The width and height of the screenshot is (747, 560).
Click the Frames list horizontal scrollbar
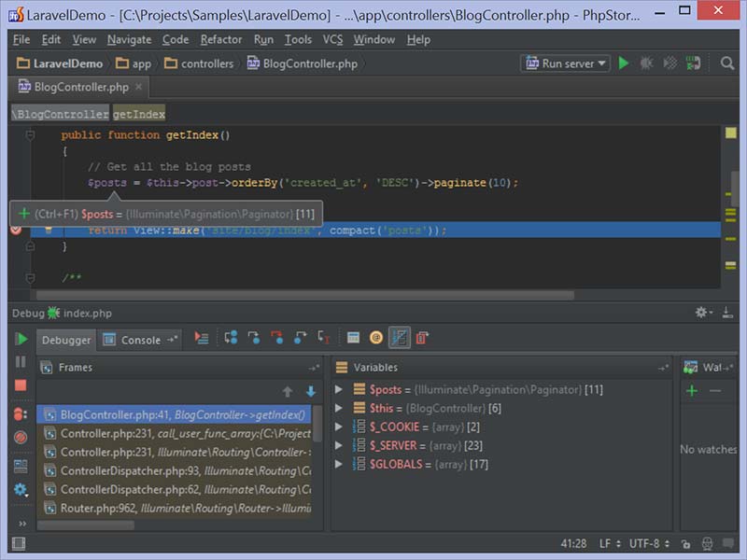click(86, 525)
